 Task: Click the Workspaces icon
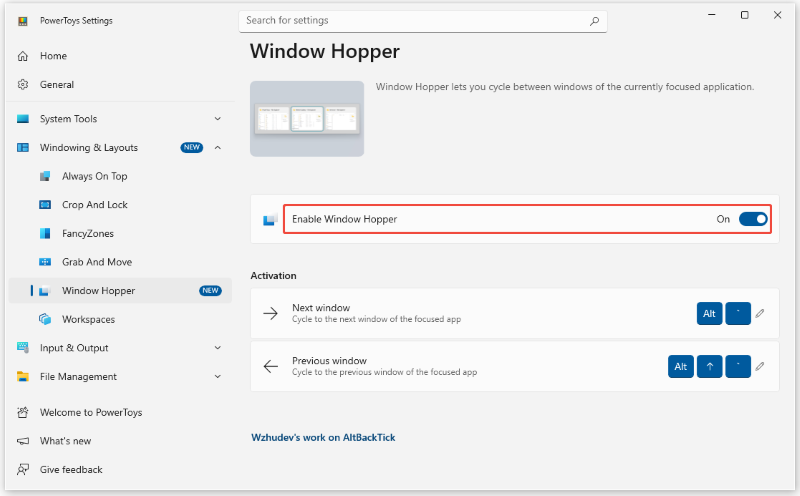pos(45,319)
